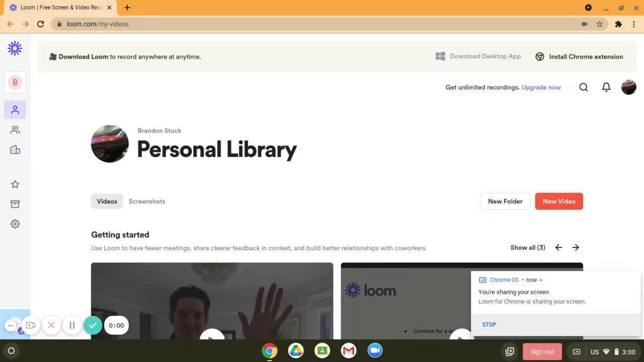Click the Download Loom link in banner

click(x=83, y=57)
